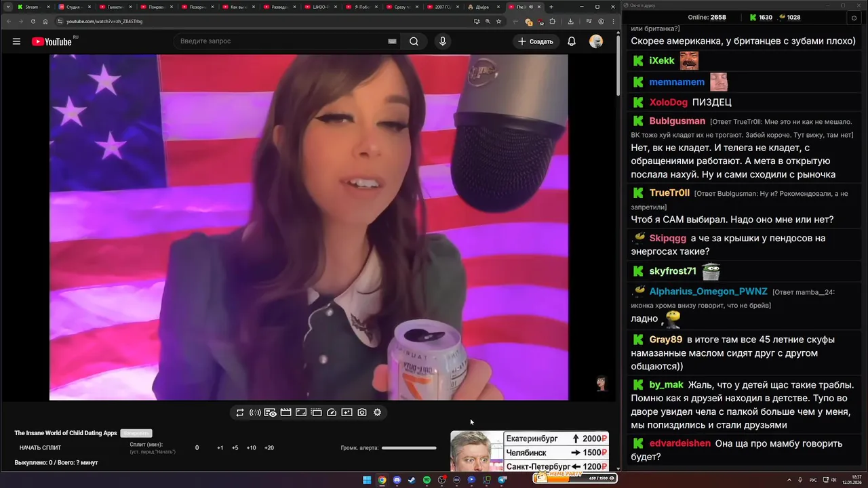868x488 pixels.
Task: Toggle the loop icon in video toolbar
Action: pyautogui.click(x=240, y=412)
